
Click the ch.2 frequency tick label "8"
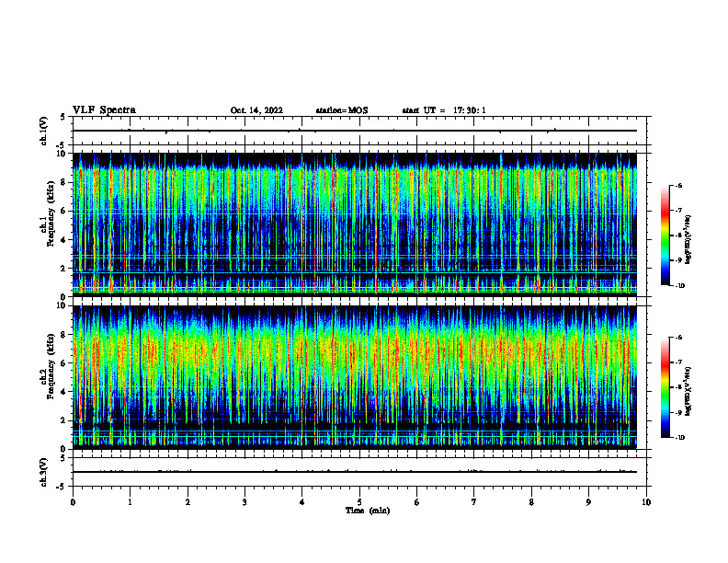(x=64, y=335)
